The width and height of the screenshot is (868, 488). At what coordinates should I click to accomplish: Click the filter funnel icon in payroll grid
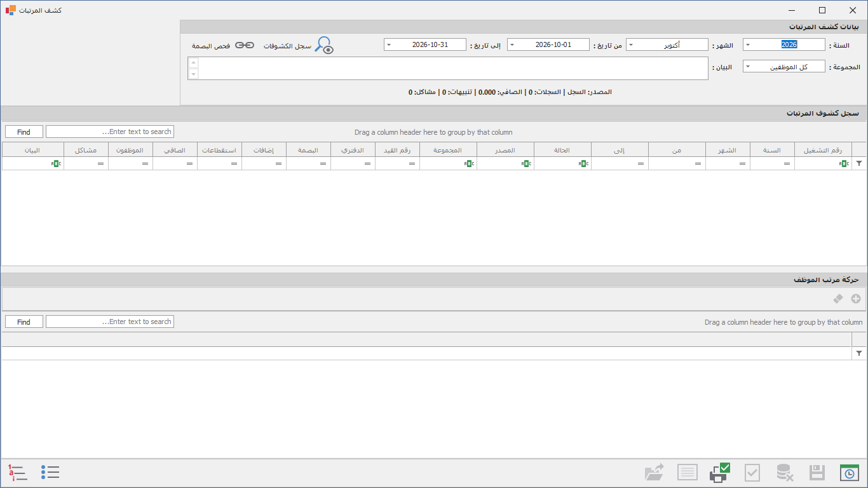859,163
